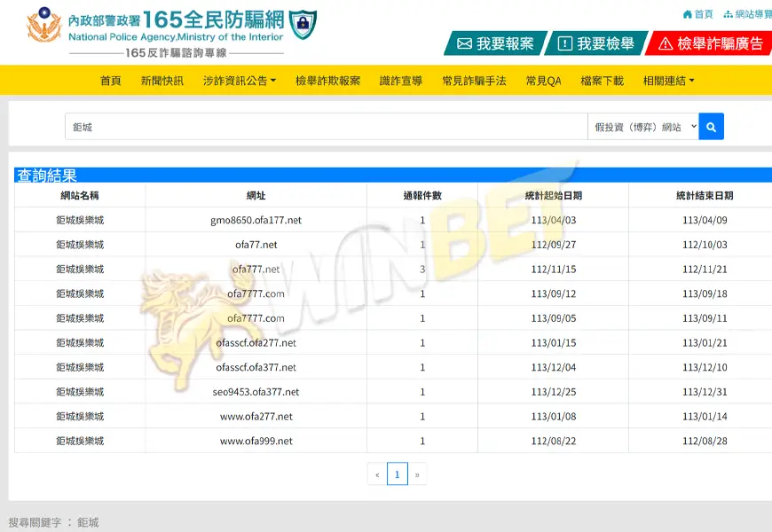
Task: Click the blue magnifier search button
Action: coord(711,127)
